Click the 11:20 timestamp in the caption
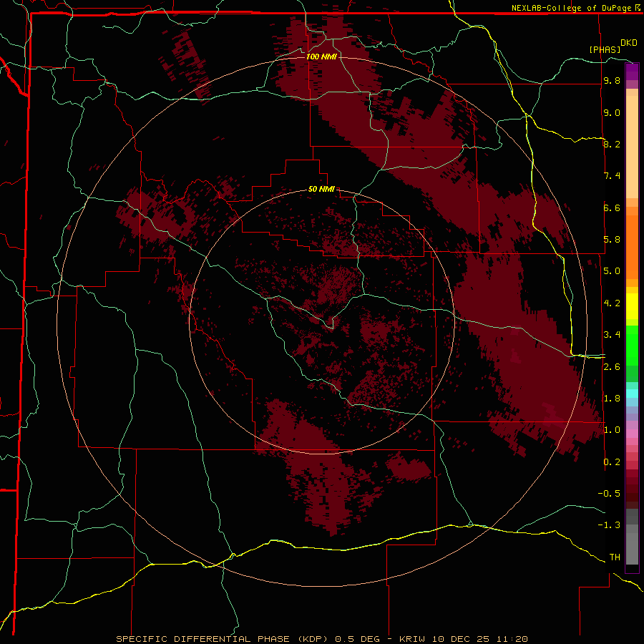This screenshot has width=644, height=644. (x=511, y=639)
